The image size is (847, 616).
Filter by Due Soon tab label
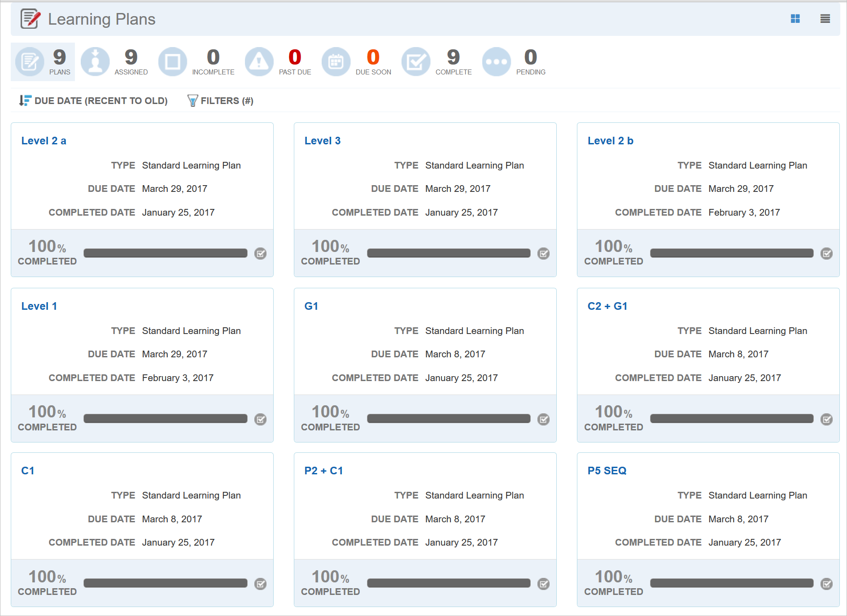pos(373,72)
